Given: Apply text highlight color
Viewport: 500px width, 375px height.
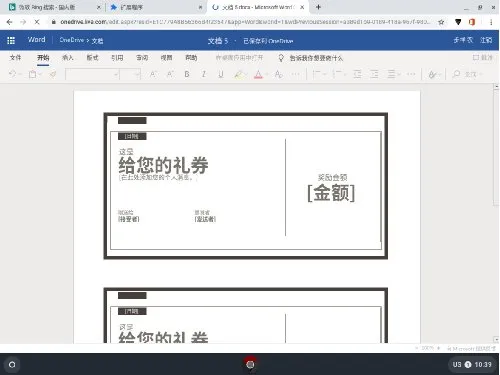Looking at the screenshot, I should click(x=238, y=74).
